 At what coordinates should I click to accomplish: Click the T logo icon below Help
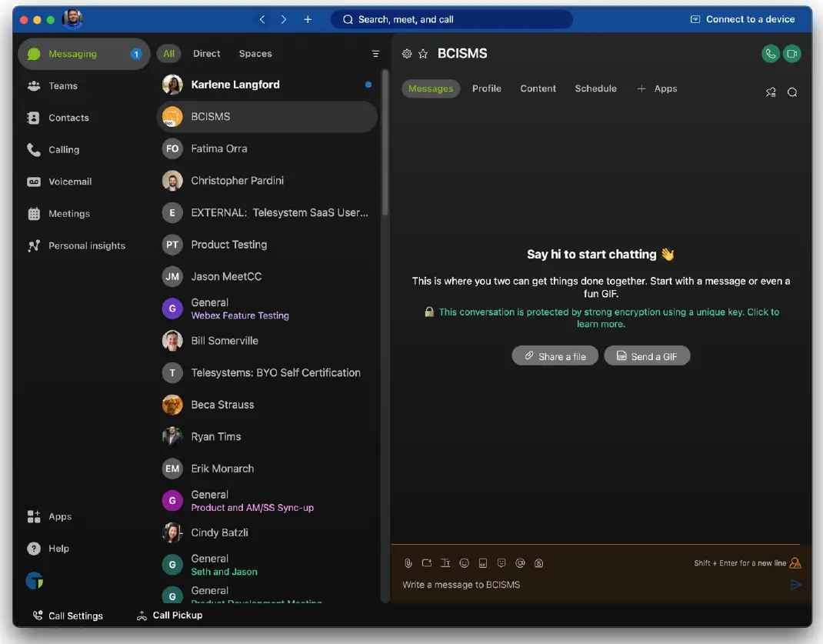[x=34, y=580]
